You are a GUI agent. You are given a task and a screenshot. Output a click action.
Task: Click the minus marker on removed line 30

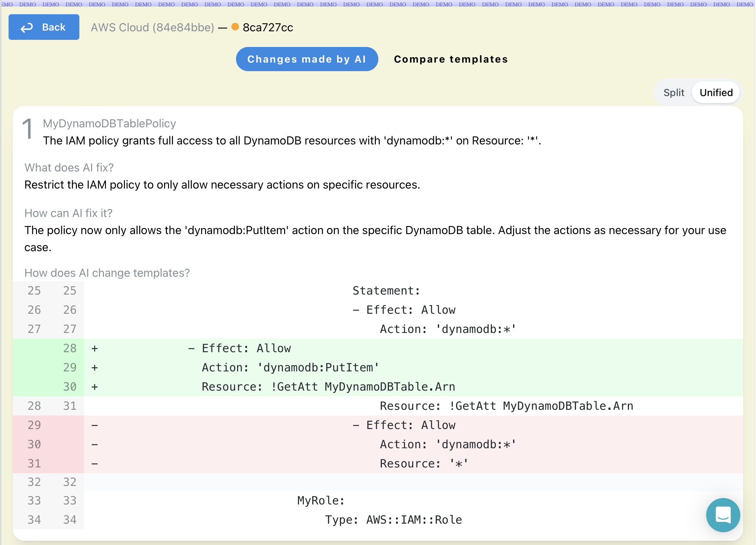94,445
